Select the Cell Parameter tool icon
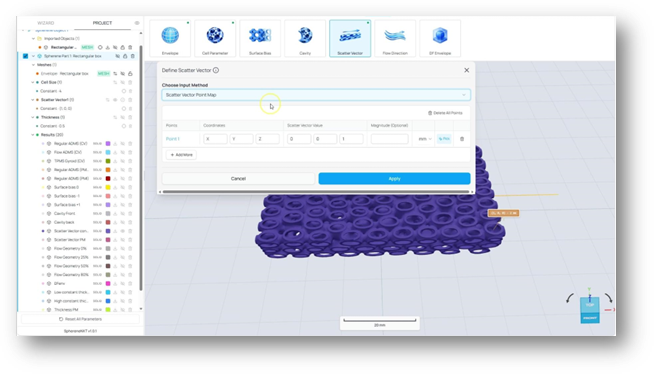 pos(215,38)
